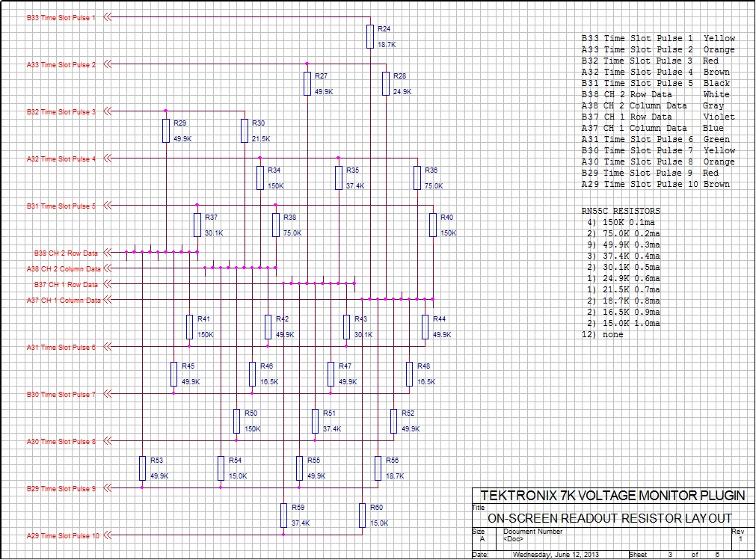756x560 pixels.
Task: Select resistor R42 symbol
Action: [x=268, y=327]
